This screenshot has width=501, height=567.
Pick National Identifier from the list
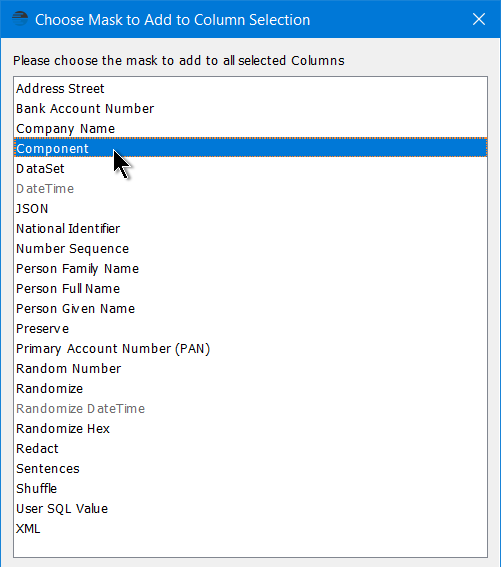coord(250,229)
